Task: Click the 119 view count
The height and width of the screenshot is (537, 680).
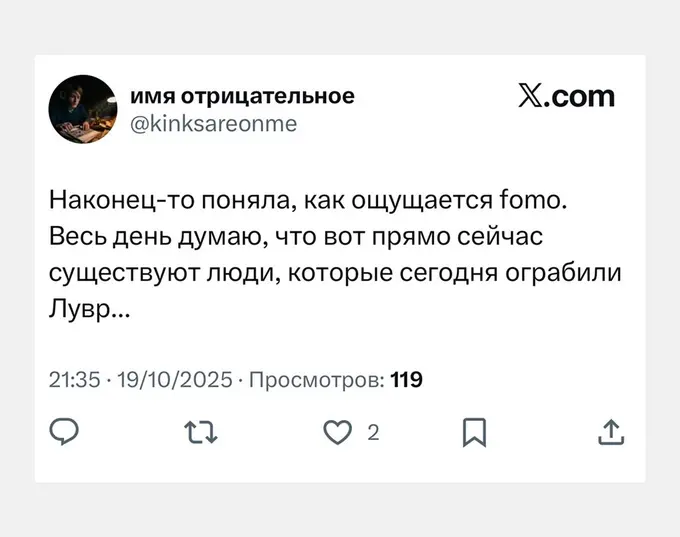Action: click(x=406, y=380)
